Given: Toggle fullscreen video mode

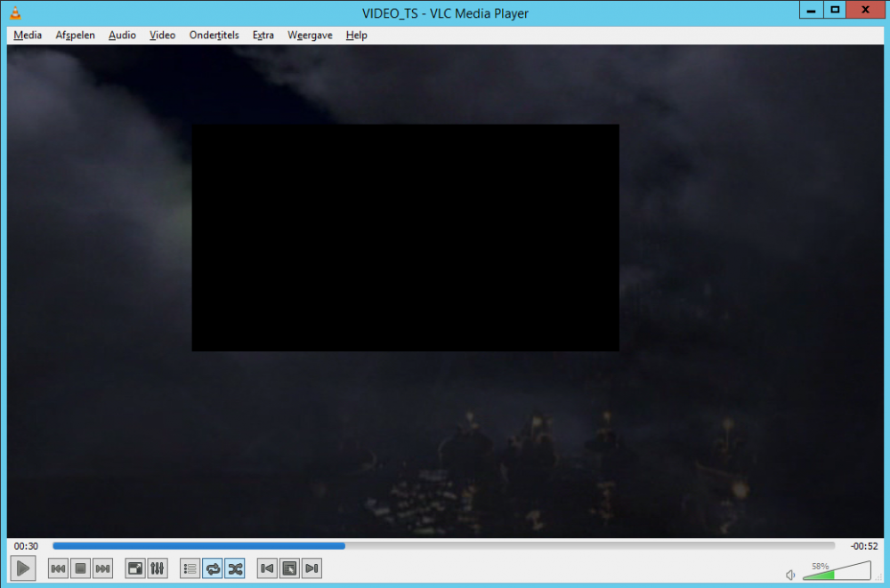Looking at the screenshot, I should coord(135,568).
